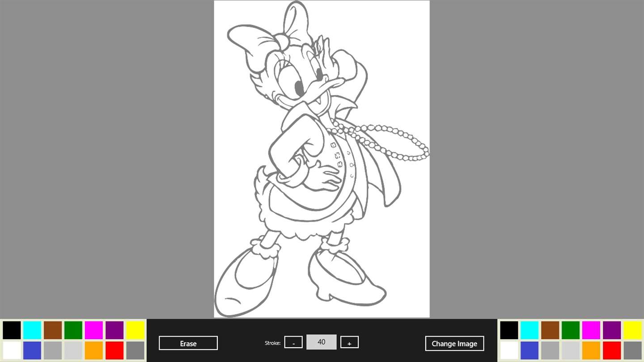Select yellow swatch in right palette
644x362 pixels.
(632, 330)
